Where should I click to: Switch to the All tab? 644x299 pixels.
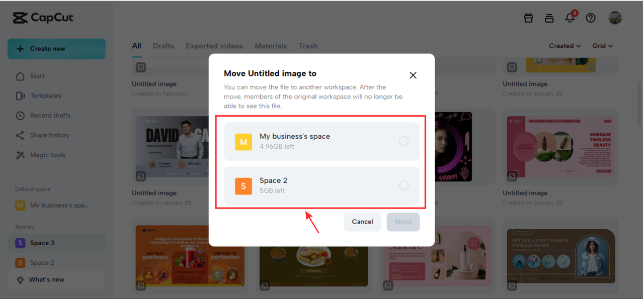point(136,46)
